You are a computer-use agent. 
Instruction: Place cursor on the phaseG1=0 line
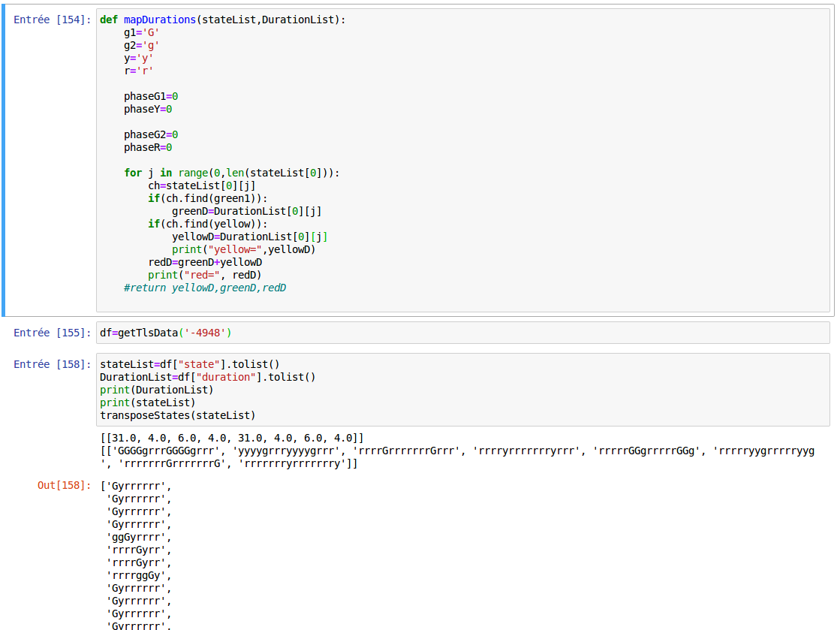[x=150, y=96]
